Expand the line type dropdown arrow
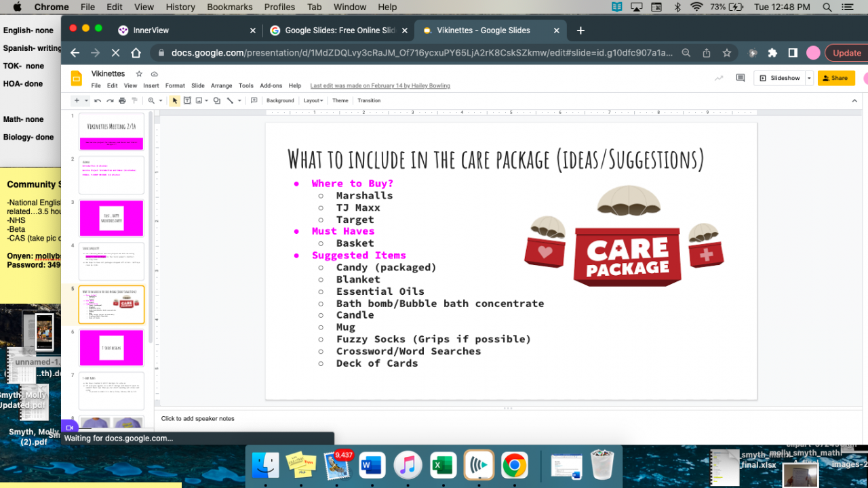 click(x=239, y=100)
